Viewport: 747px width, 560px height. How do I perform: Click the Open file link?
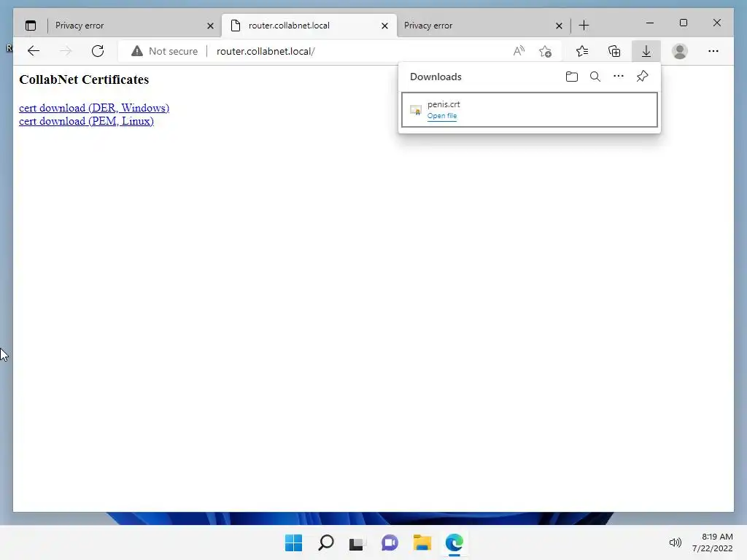click(441, 116)
